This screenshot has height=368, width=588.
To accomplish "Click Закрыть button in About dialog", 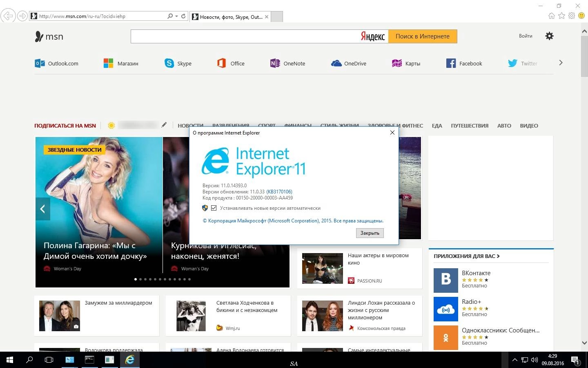I will tap(370, 233).
